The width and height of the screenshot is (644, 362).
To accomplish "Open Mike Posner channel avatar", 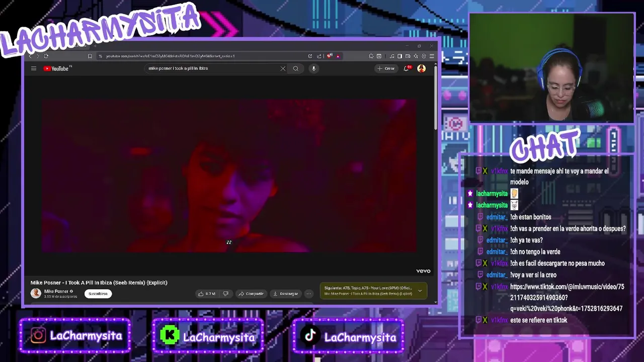I will click(x=36, y=293).
